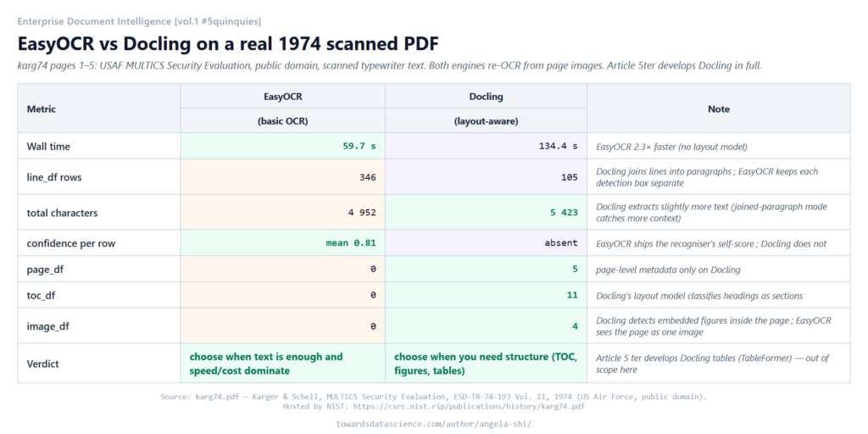Click the '346' line_df value

(x=368, y=177)
